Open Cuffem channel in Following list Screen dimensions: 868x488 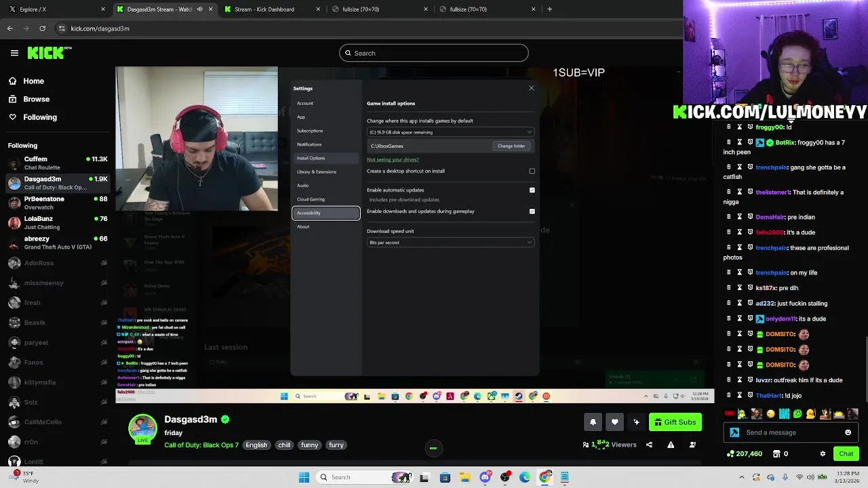(x=58, y=163)
